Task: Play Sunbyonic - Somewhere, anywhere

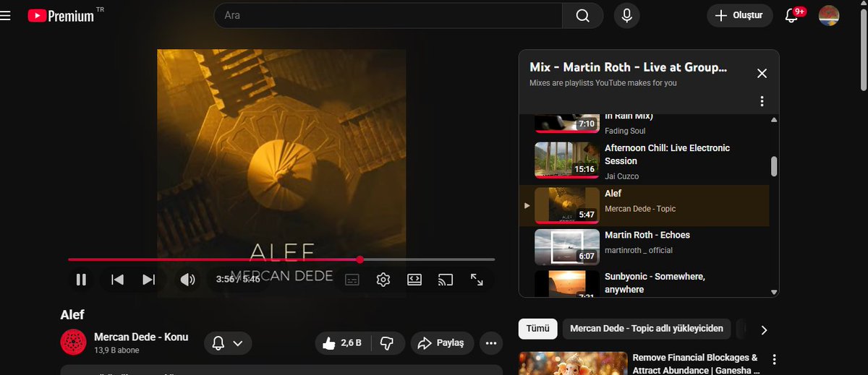Action: (x=655, y=283)
